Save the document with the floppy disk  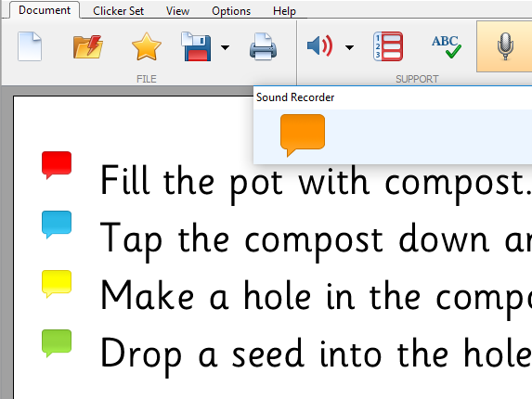tap(197, 46)
